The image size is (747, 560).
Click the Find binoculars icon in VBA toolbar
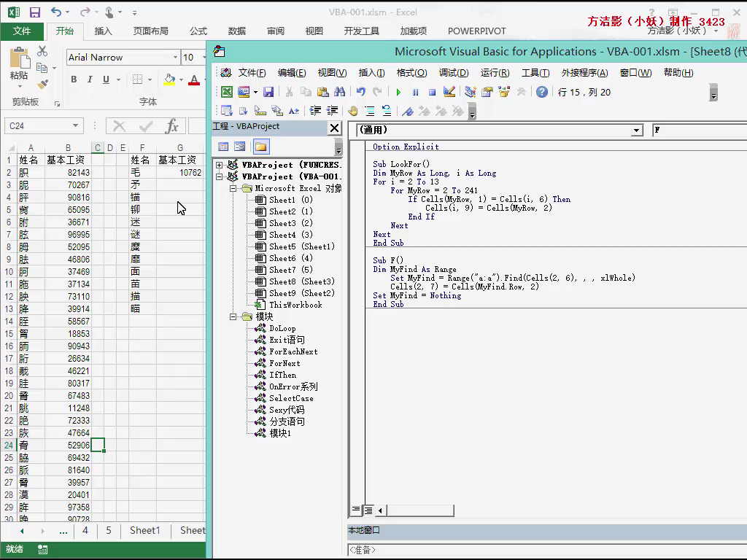[340, 92]
